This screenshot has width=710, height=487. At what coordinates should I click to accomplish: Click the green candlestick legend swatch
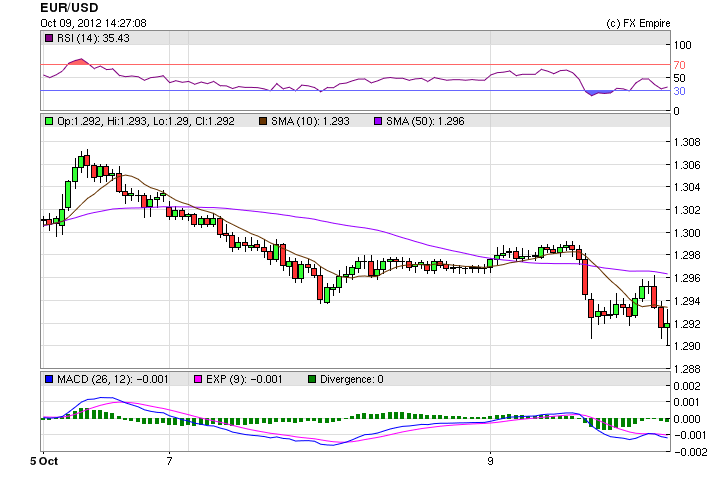(49, 121)
